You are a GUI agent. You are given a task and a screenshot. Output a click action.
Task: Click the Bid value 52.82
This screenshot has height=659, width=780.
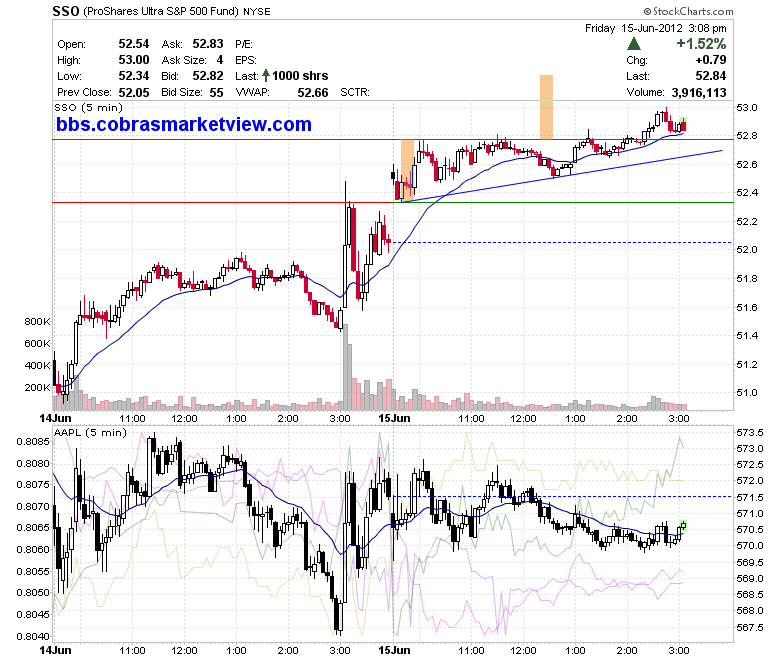coord(208,76)
